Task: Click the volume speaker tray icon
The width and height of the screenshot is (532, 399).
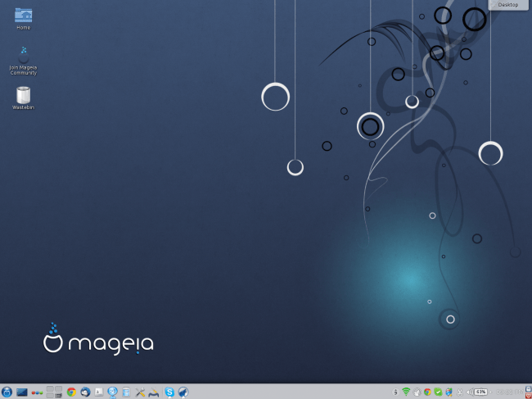Action: [x=470, y=392]
